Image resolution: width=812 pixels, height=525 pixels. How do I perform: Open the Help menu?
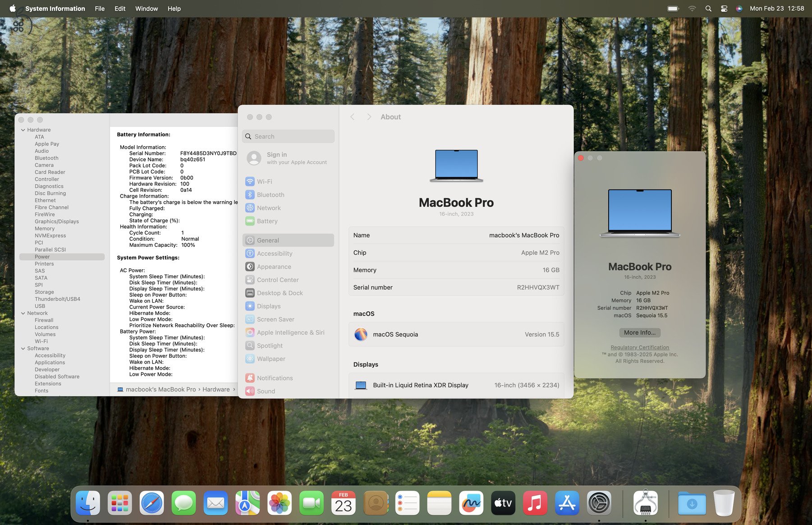tap(174, 8)
